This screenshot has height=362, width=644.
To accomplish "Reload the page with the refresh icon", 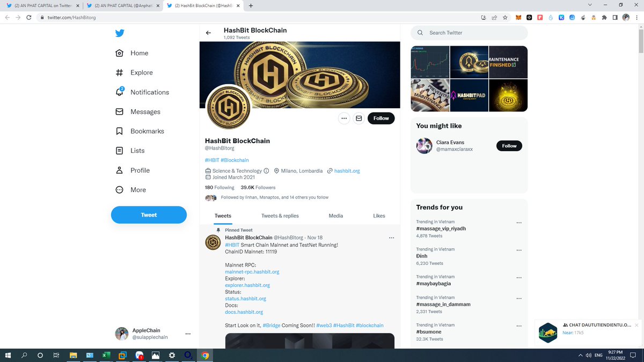I will pyautogui.click(x=30, y=17).
